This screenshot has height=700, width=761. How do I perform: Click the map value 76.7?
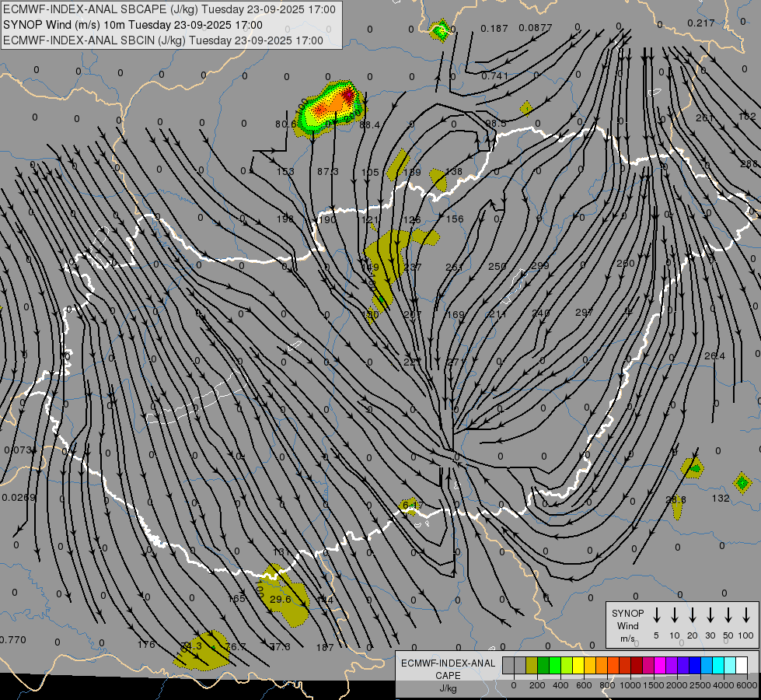[236, 646]
